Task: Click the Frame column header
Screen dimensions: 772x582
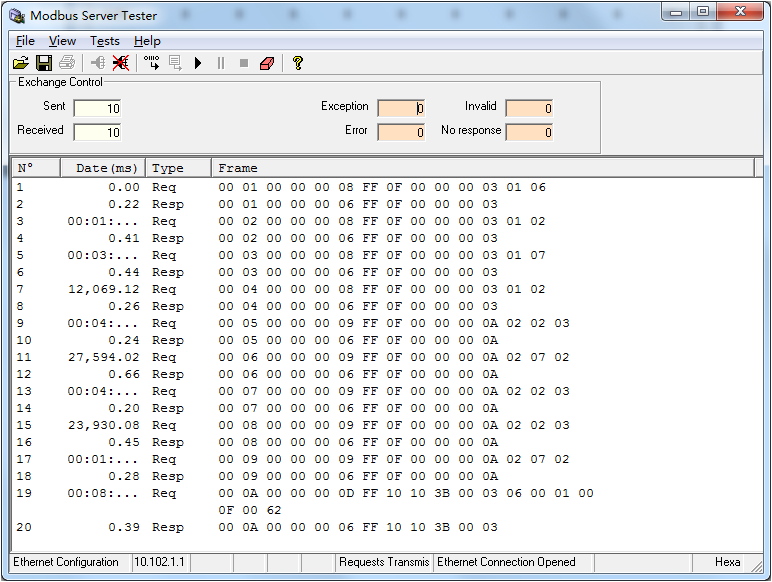Action: click(483, 168)
